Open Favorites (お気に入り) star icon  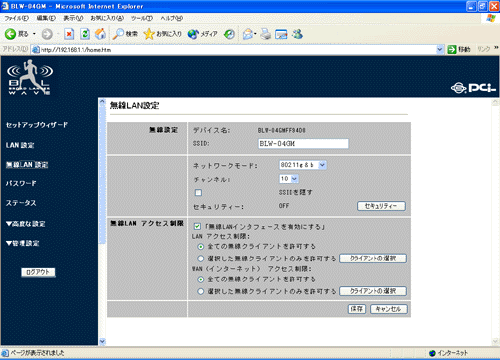(x=163, y=34)
